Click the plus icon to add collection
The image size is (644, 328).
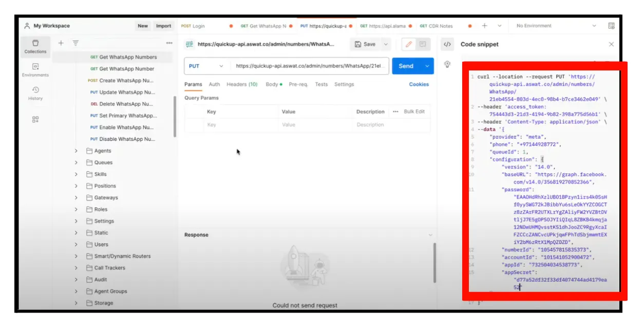[x=61, y=43]
